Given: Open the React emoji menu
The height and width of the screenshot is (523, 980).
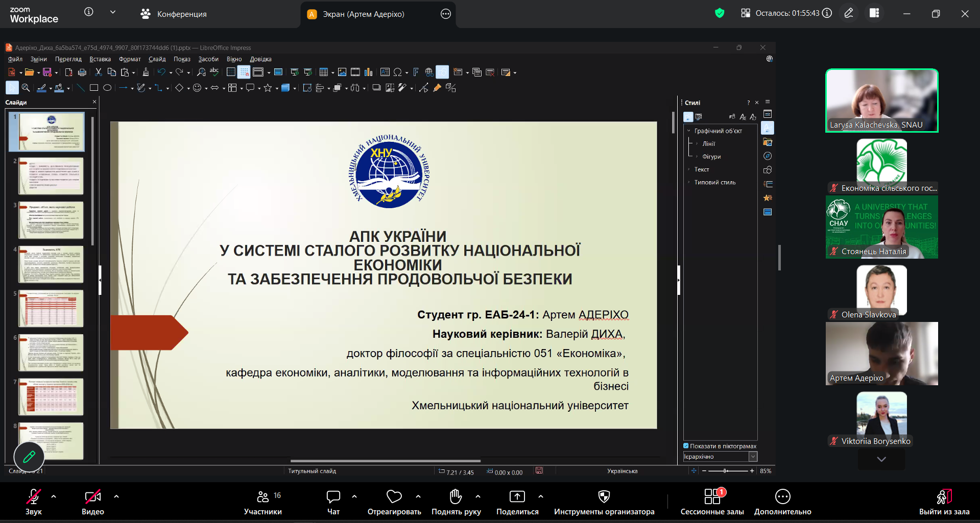Looking at the screenshot, I should tap(394, 502).
